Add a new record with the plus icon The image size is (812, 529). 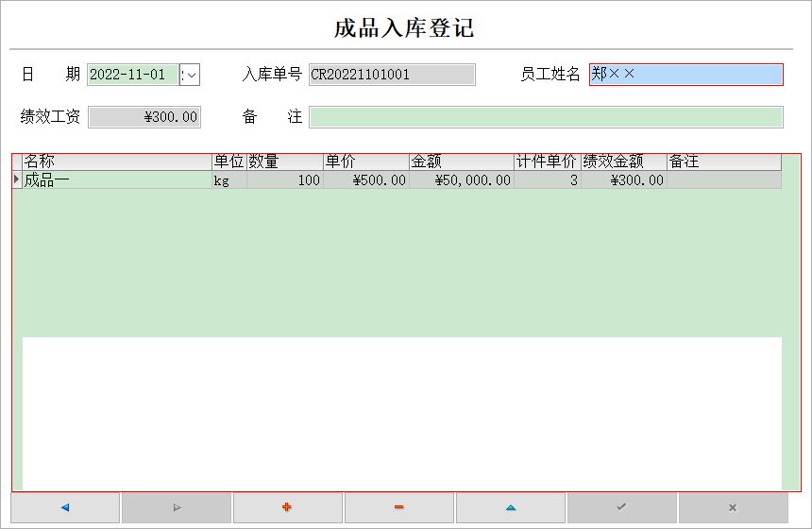(287, 507)
